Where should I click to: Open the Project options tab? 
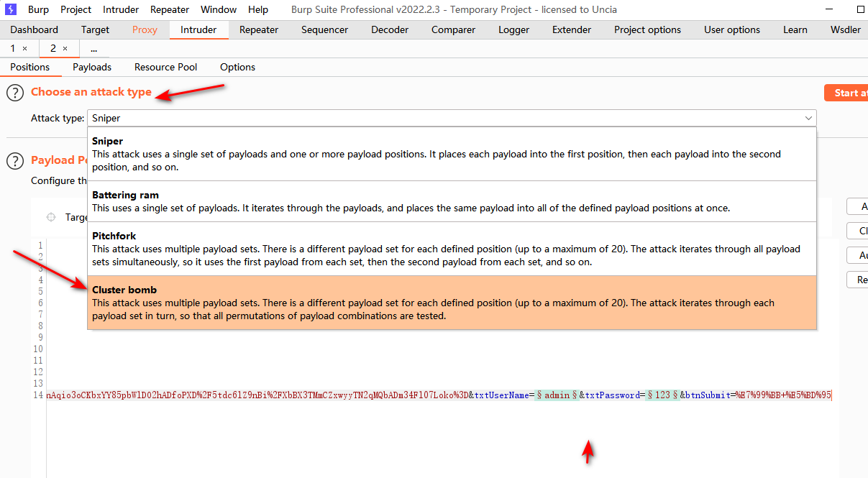[x=647, y=29]
